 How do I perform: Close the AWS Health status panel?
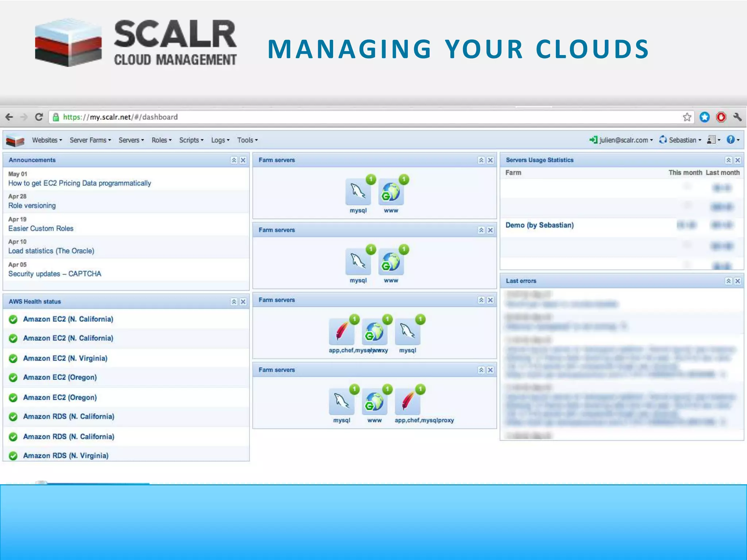[243, 302]
